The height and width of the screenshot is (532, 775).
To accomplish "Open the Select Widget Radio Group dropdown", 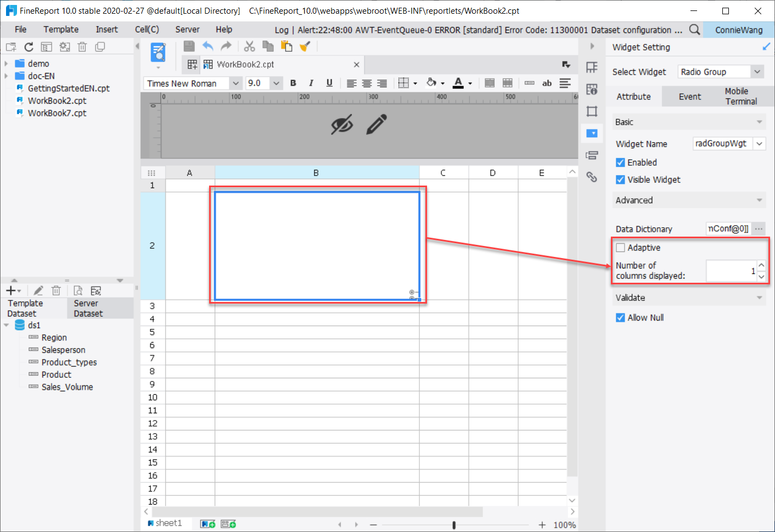I will (757, 72).
